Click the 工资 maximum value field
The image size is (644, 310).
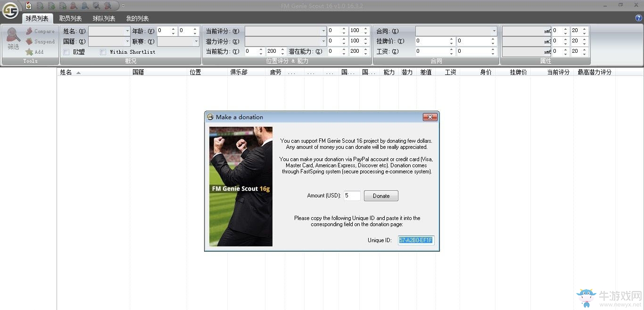[x=473, y=51]
